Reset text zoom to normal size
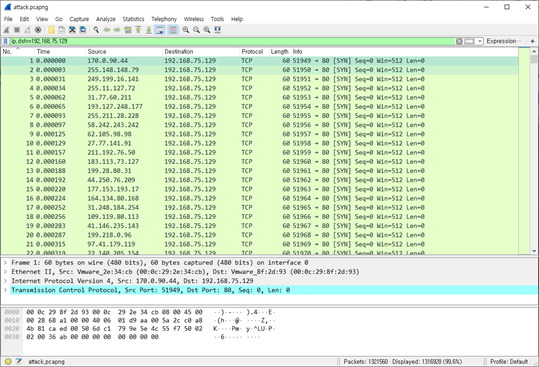 click(x=207, y=30)
